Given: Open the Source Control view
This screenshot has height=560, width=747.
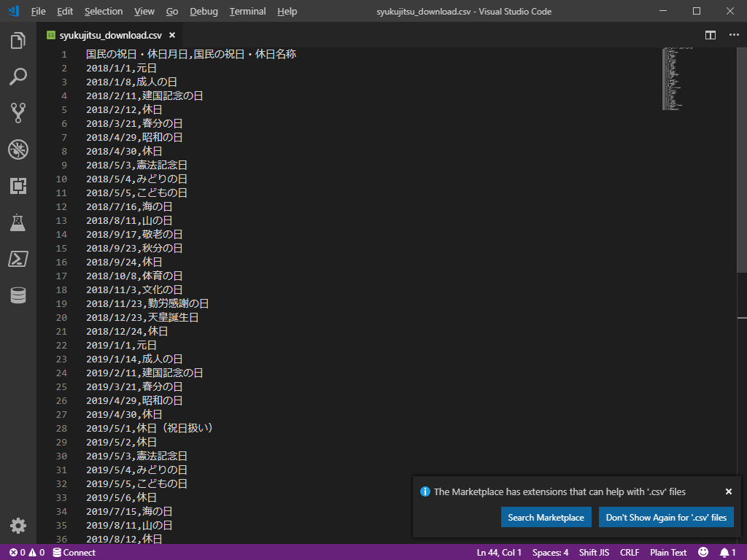Looking at the screenshot, I should coord(18,113).
